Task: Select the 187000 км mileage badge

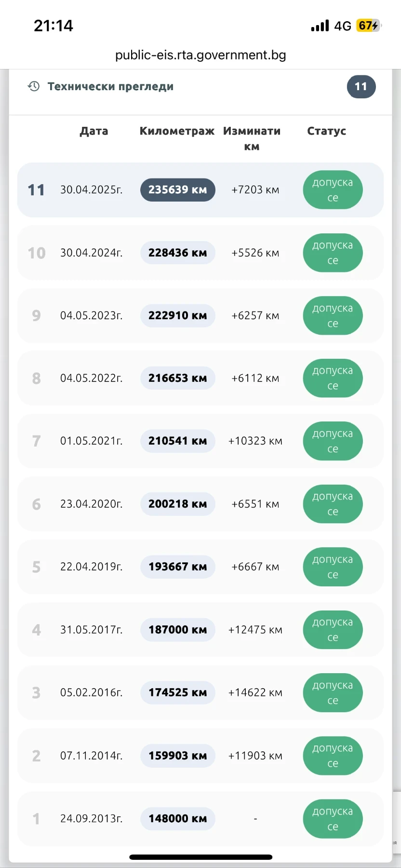Action: [177, 630]
